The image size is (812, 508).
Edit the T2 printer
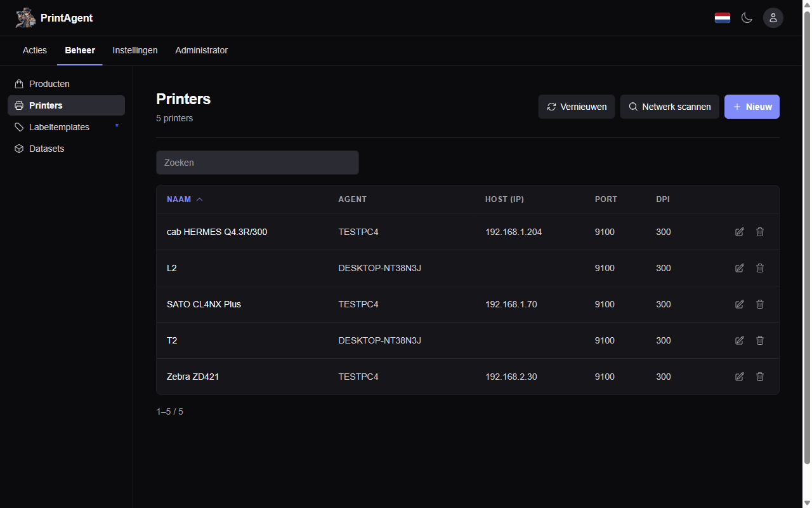click(x=739, y=340)
